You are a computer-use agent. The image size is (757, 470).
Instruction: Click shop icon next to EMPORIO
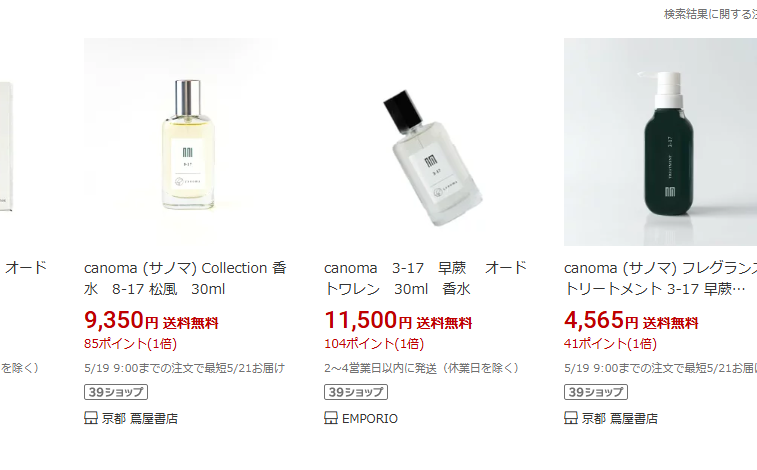click(331, 418)
